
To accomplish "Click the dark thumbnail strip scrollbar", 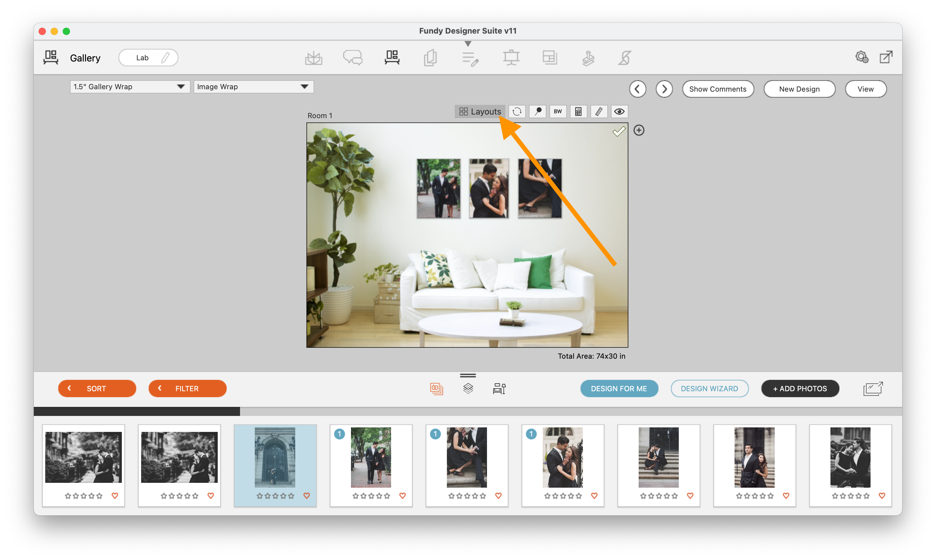I will coord(137,411).
